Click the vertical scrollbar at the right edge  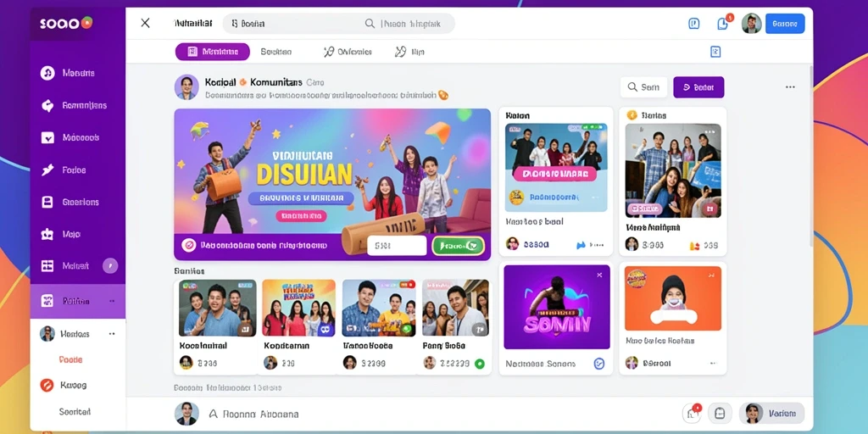(x=810, y=155)
